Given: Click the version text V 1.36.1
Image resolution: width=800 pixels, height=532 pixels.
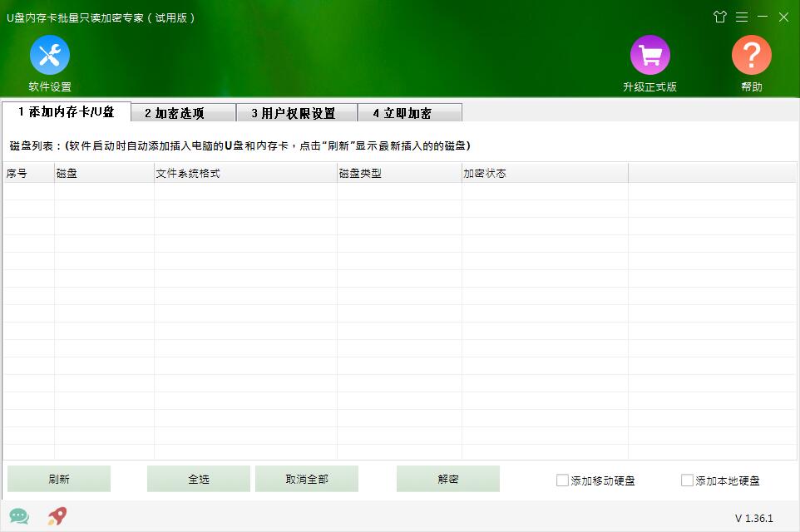Looking at the screenshot, I should [754, 518].
